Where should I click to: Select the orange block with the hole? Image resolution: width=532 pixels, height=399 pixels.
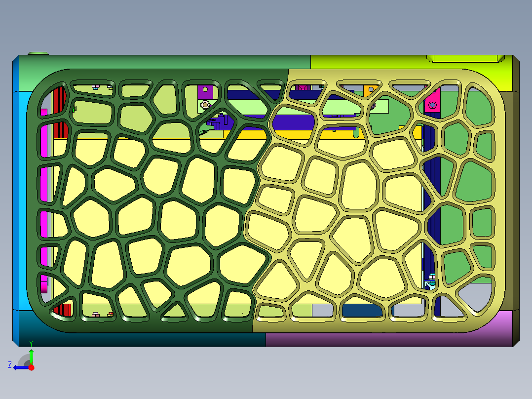pyautogui.click(x=370, y=90)
